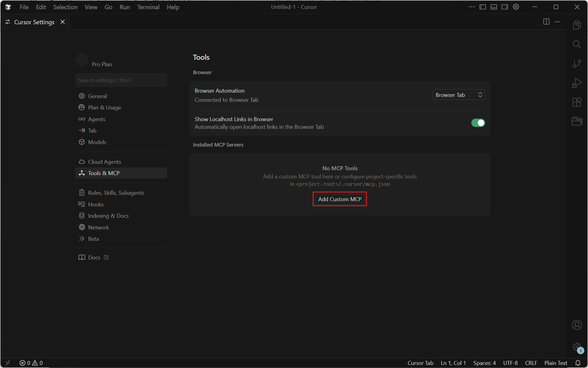Open Source Control branch icon
This screenshot has width=588, height=368.
[x=577, y=63]
